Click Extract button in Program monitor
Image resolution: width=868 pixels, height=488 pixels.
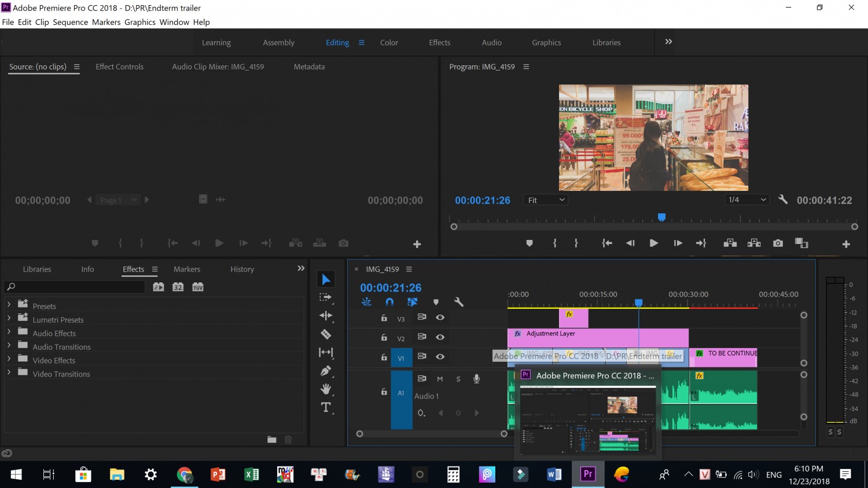tap(754, 243)
